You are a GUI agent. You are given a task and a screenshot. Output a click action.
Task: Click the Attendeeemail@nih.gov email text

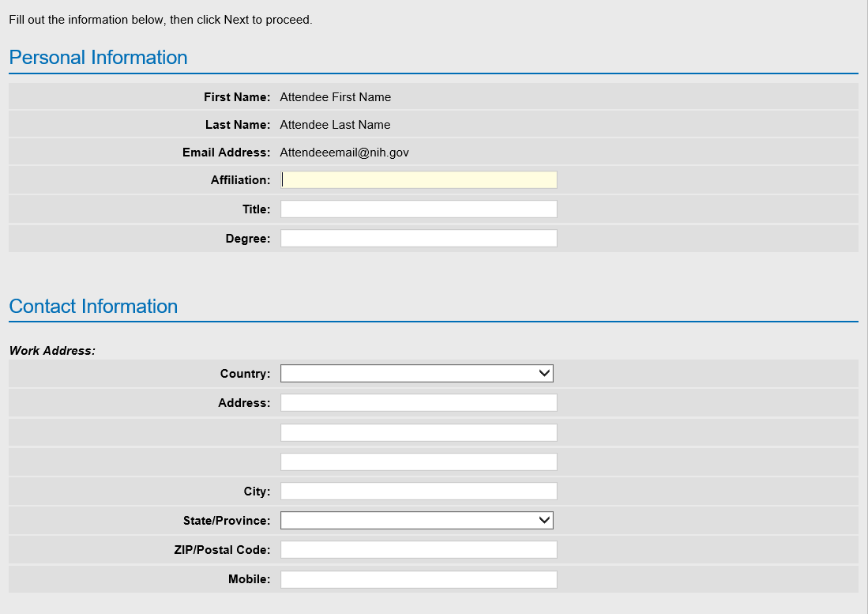tap(344, 153)
